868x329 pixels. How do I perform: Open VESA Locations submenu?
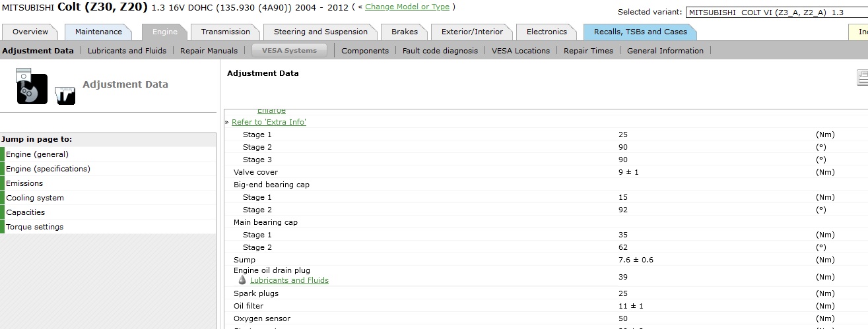click(x=521, y=51)
